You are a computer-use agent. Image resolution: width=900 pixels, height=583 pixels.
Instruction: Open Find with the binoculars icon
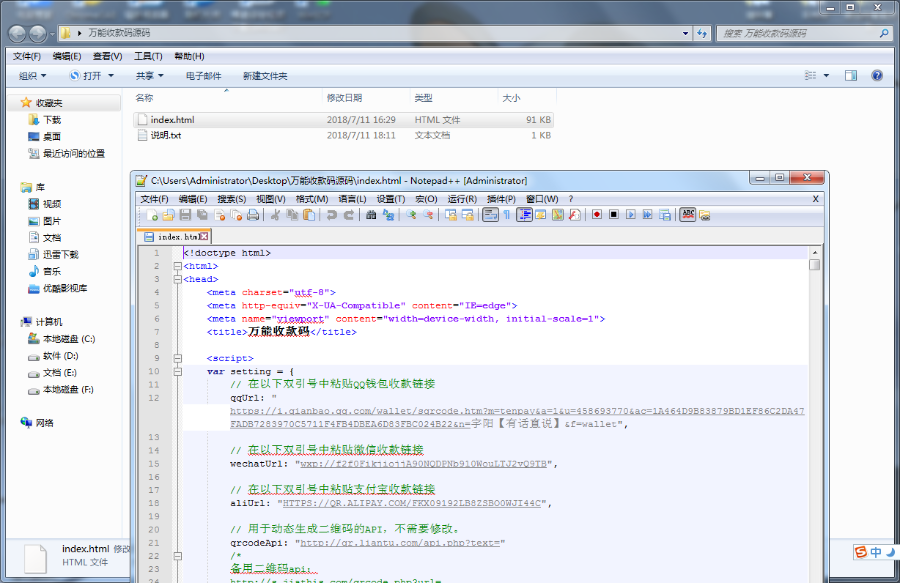point(371,215)
